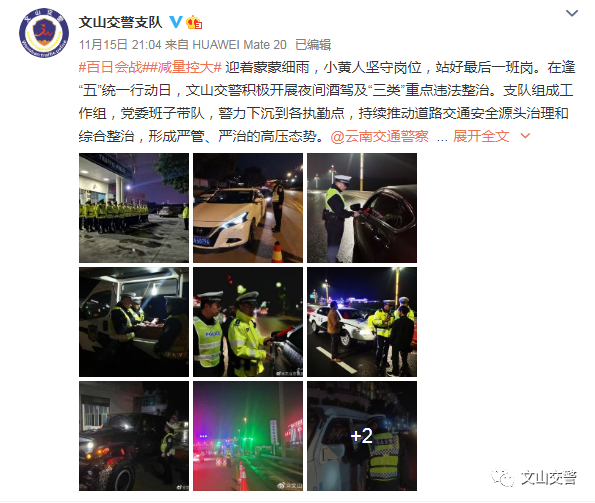The height and width of the screenshot is (503, 595).
Task: Open photo of red and green lit road
Action: click(248, 436)
